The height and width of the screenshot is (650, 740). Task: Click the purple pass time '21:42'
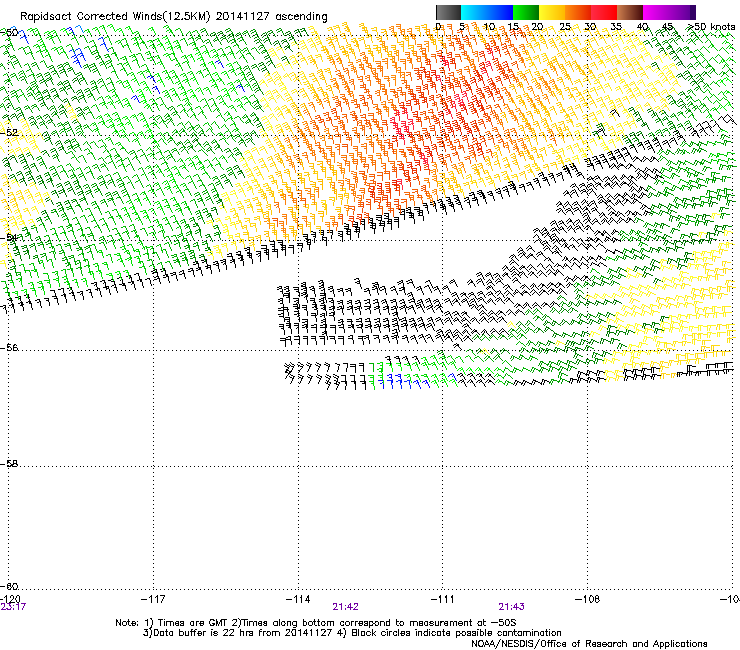(345, 607)
